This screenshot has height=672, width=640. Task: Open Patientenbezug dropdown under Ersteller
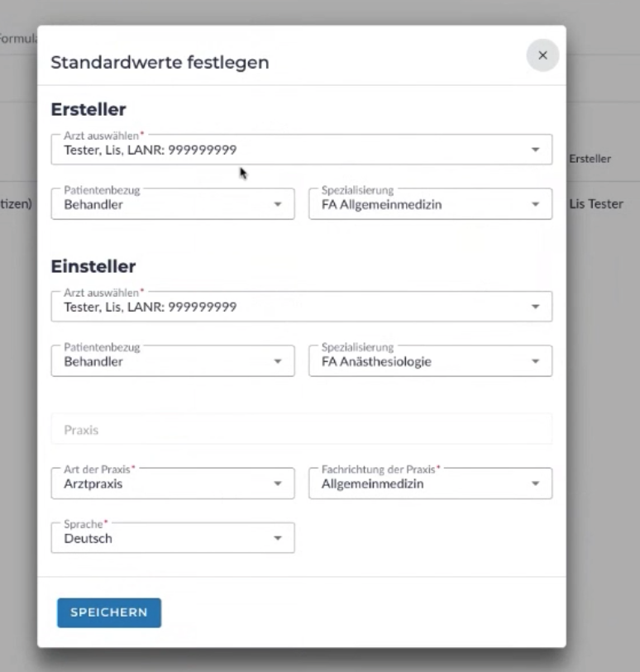point(165,204)
